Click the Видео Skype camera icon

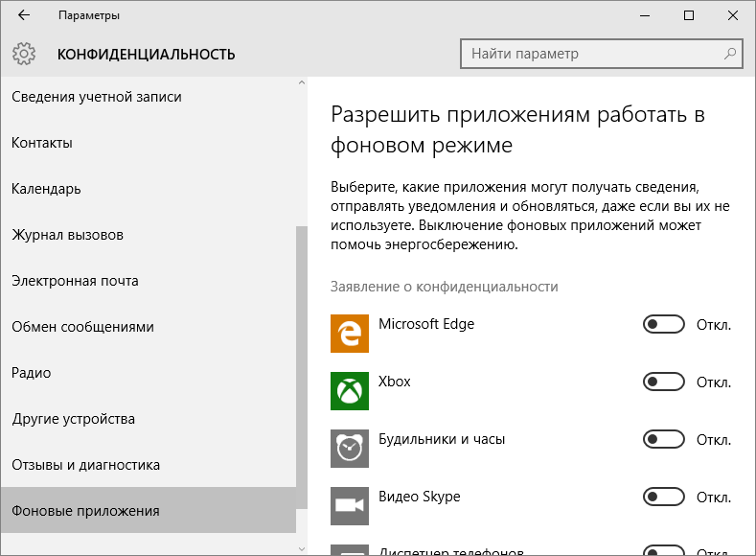[350, 506]
